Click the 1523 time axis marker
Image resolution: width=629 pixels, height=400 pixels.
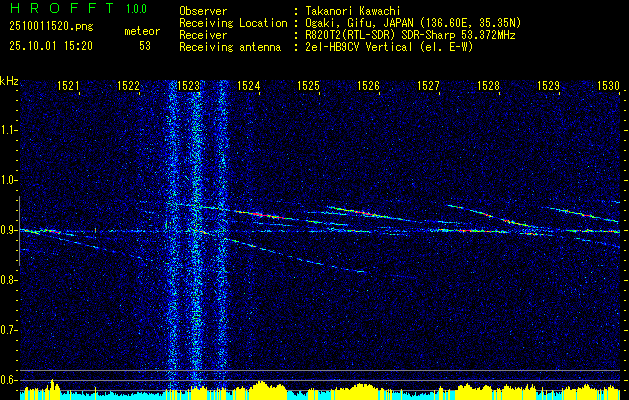188,85
